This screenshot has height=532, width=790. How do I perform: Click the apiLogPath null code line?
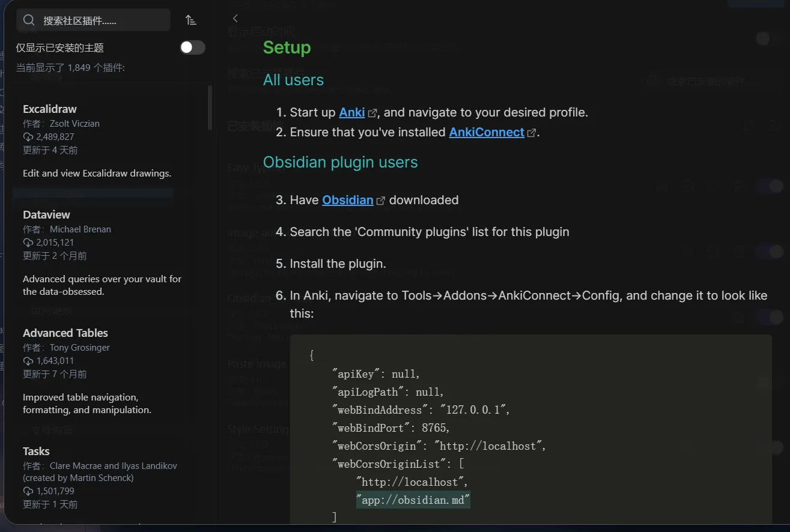pyautogui.click(x=388, y=392)
